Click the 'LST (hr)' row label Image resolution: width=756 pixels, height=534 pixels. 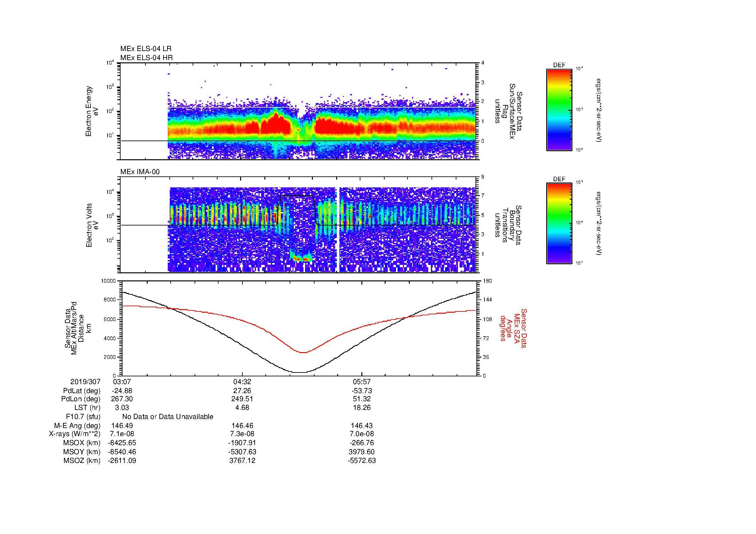(87, 408)
